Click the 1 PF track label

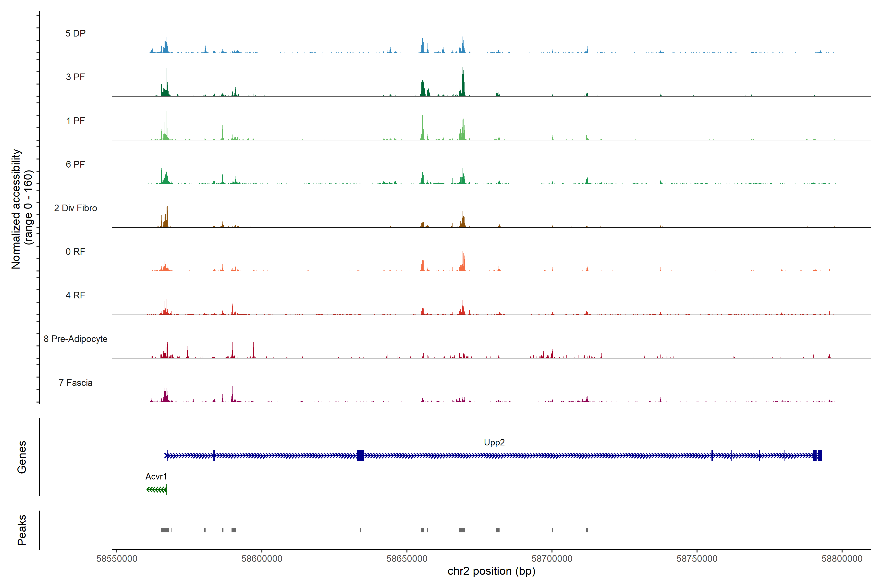click(75, 121)
